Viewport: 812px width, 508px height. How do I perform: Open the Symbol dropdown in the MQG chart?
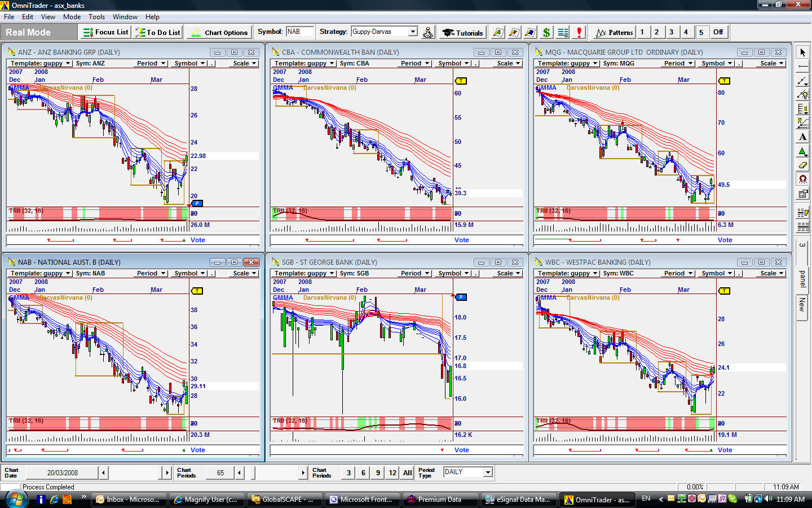click(717, 63)
